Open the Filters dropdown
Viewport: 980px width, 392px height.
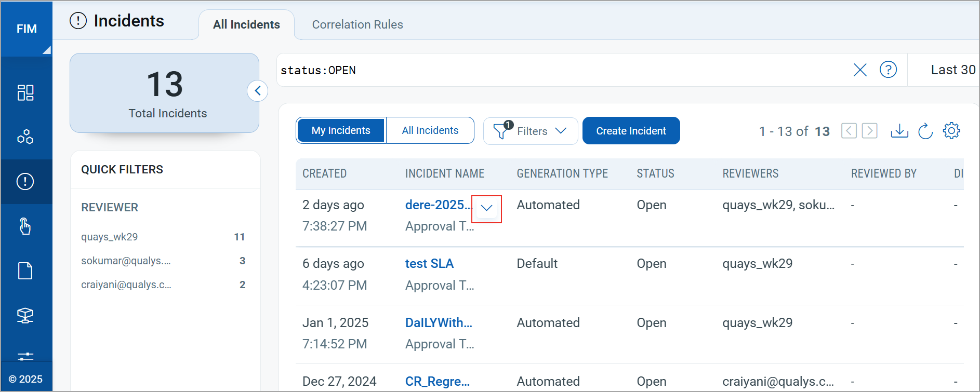coord(531,131)
